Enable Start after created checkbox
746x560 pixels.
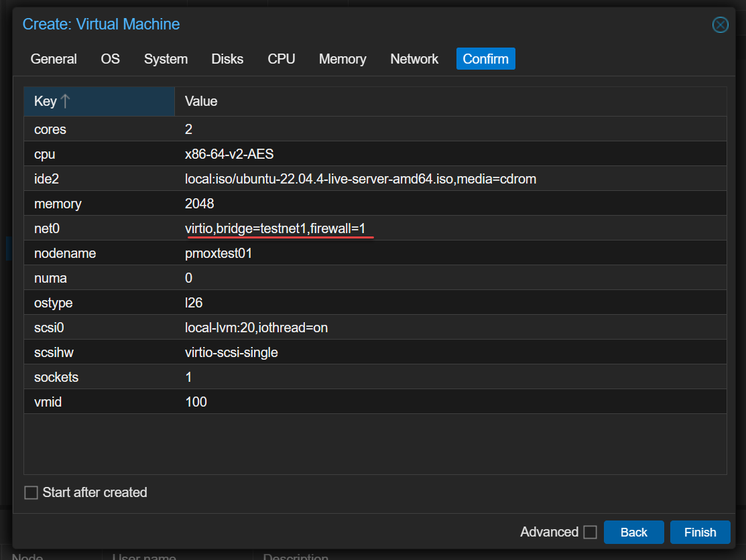[32, 493]
